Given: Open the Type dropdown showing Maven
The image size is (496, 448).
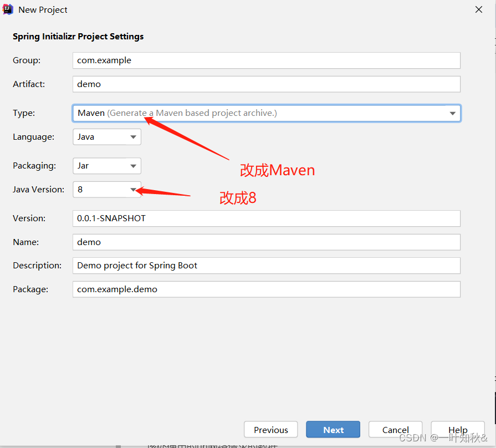Looking at the screenshot, I should click(267, 113).
